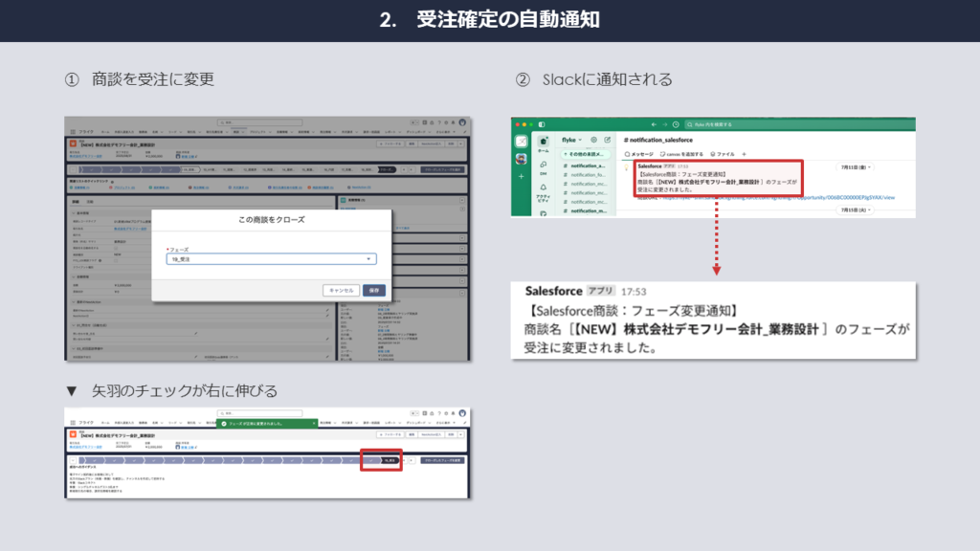The height and width of the screenshot is (551, 980).
Task: Select notification_a... channel in Slack list
Action: [x=590, y=165]
